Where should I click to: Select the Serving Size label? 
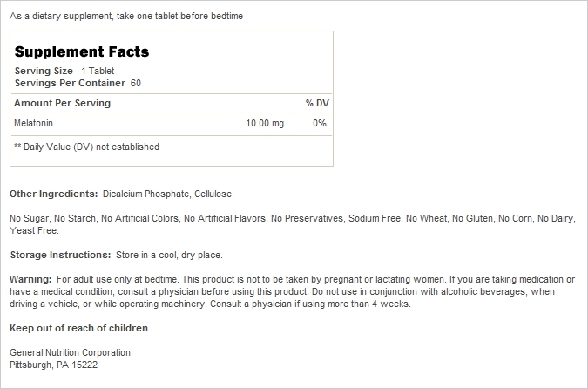(44, 71)
